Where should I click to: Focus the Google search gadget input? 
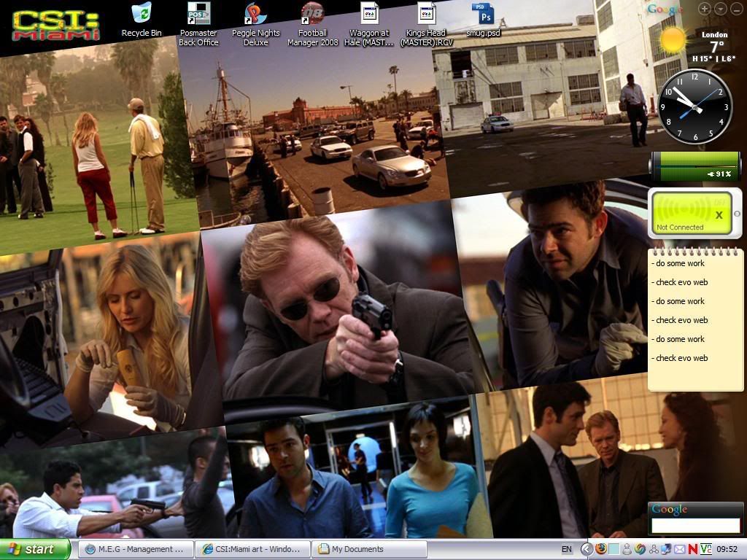(695, 525)
